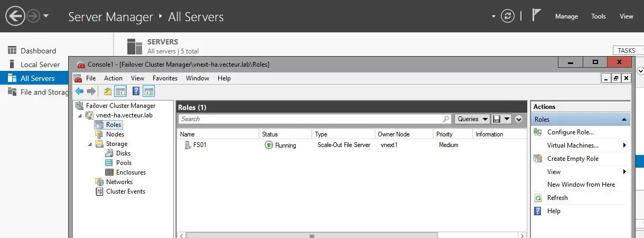Open navigation history dropdown arrow
The width and height of the screenshot is (644, 238).
(x=46, y=16)
